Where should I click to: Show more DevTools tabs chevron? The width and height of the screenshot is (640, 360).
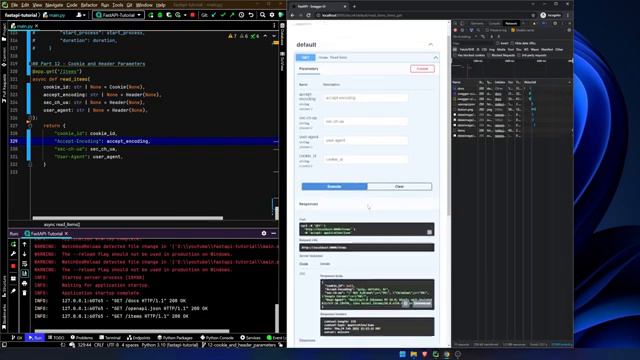(x=523, y=23)
